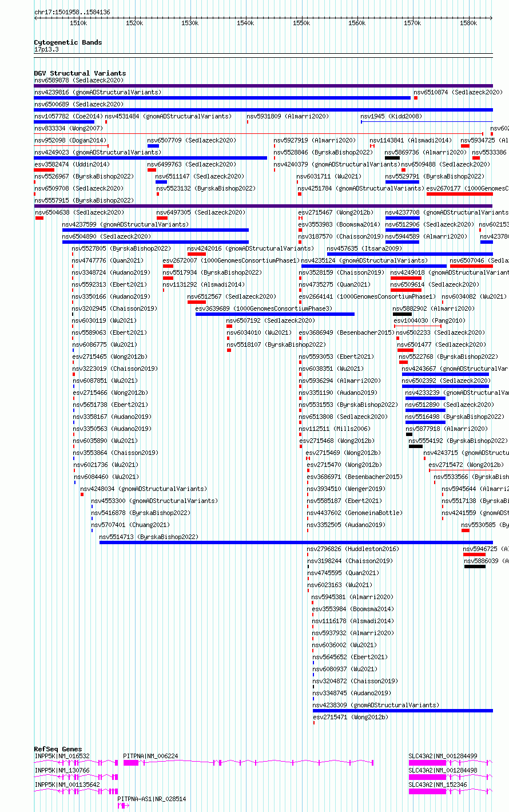Open variant nsv1945 (Kidd2008)
This screenshot has height=812, width=509.
(x=391, y=116)
